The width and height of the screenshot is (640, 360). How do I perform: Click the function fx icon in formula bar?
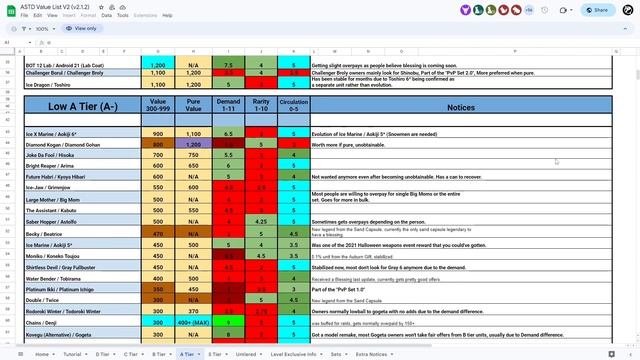(x=42, y=42)
